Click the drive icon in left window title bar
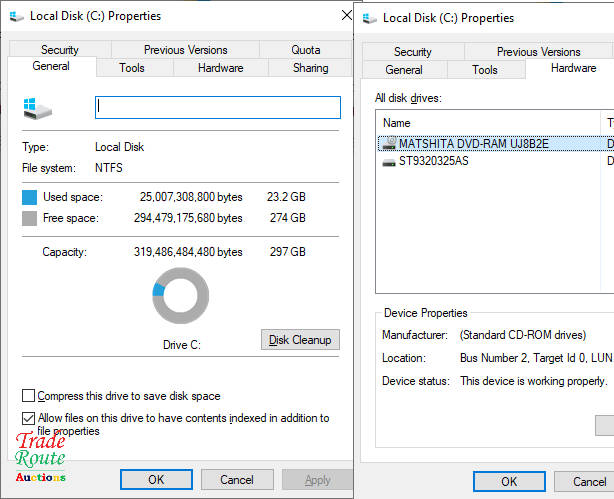 click(14, 16)
